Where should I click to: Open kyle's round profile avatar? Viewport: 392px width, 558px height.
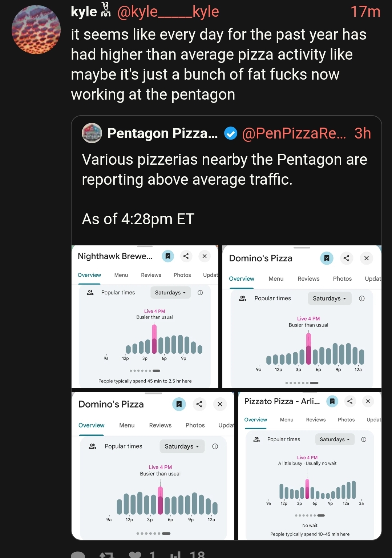click(36, 30)
